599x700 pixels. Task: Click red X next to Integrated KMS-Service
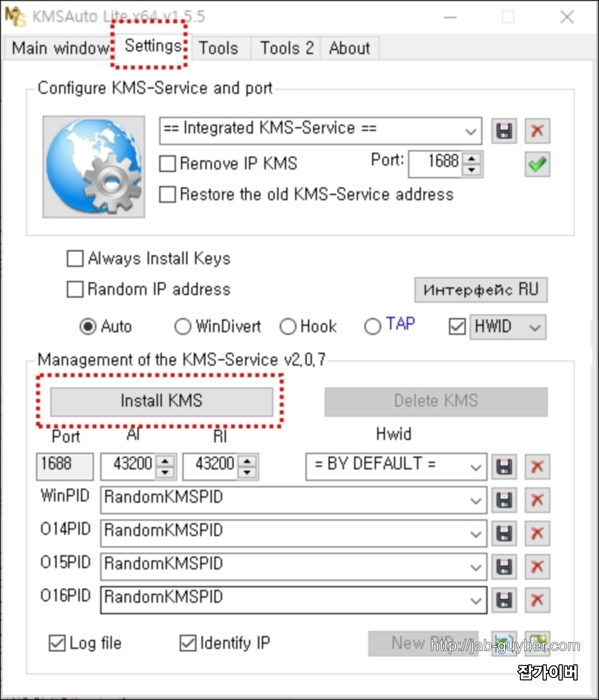(537, 131)
